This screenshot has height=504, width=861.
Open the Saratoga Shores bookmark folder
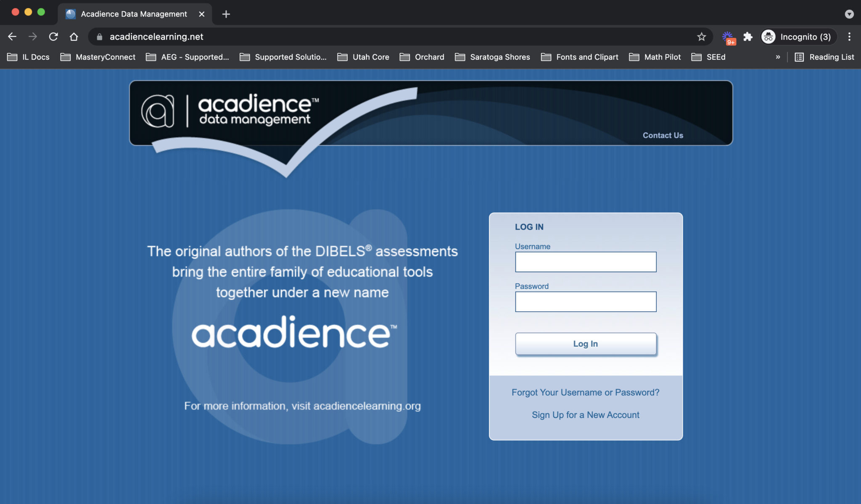[x=492, y=57]
